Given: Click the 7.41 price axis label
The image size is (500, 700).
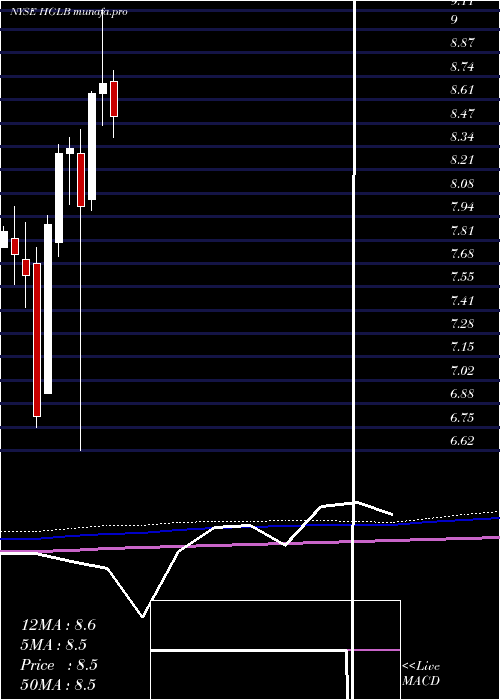Looking at the screenshot, I should pyautogui.click(x=462, y=300).
